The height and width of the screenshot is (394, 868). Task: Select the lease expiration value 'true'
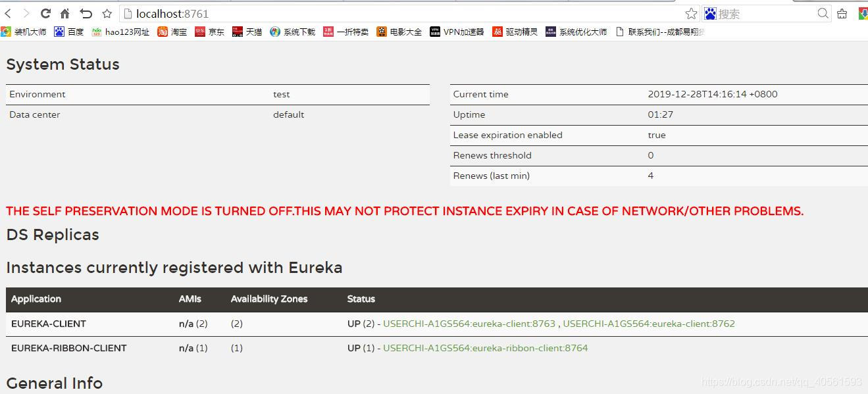tap(657, 135)
